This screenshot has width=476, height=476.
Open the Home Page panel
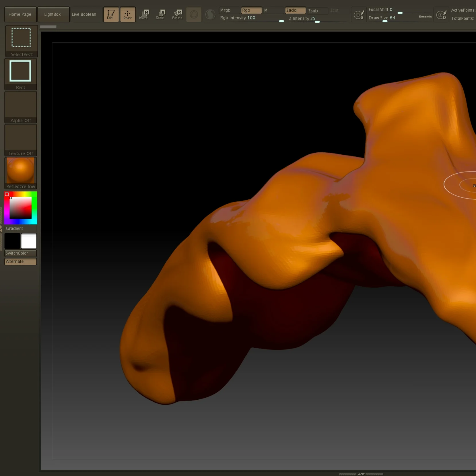coord(20,14)
